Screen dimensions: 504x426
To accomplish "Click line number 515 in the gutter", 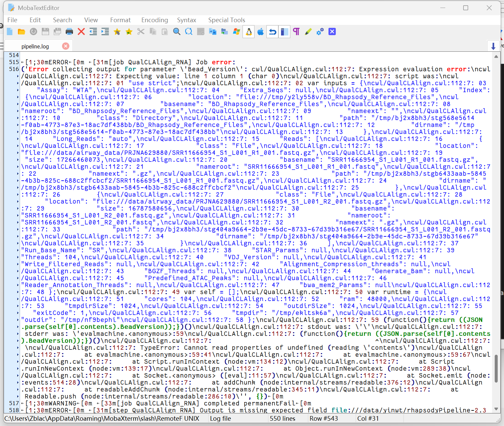I will (14, 62).
